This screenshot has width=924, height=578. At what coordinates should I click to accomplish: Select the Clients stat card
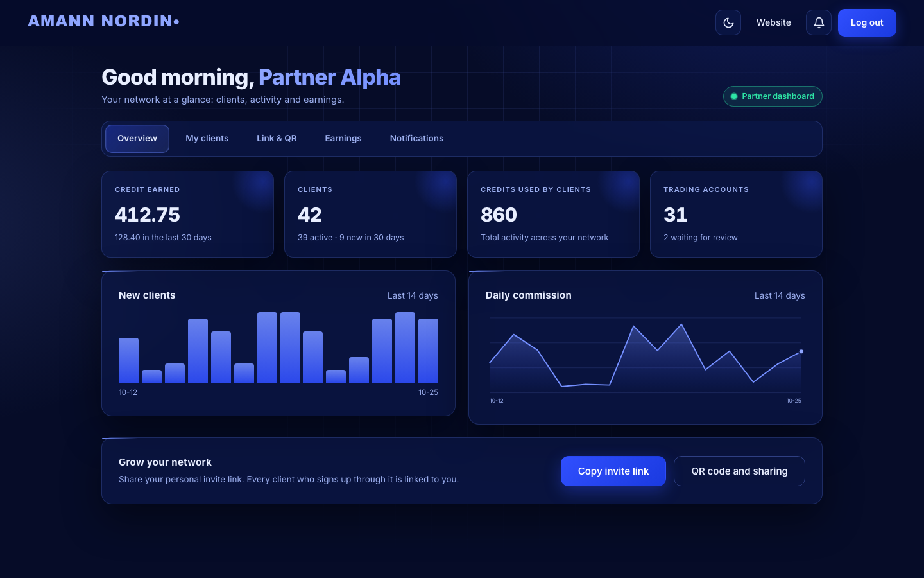pos(370,214)
